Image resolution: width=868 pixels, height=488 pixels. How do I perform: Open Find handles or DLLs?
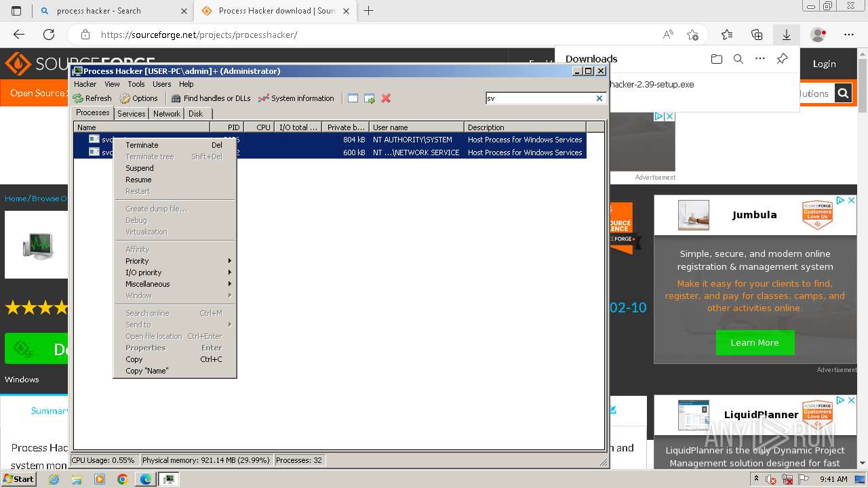211,98
